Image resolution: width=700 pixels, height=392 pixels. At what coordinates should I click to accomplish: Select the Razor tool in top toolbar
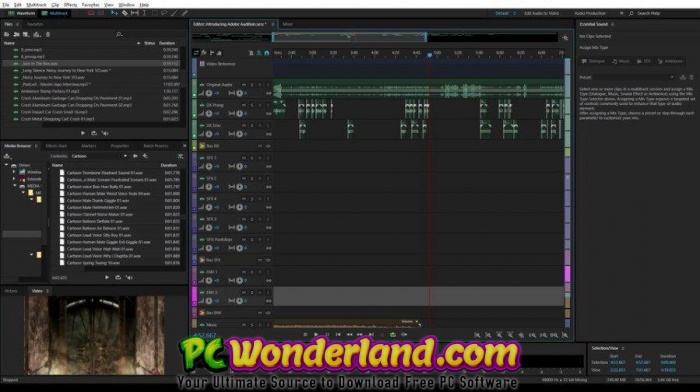(x=125, y=13)
